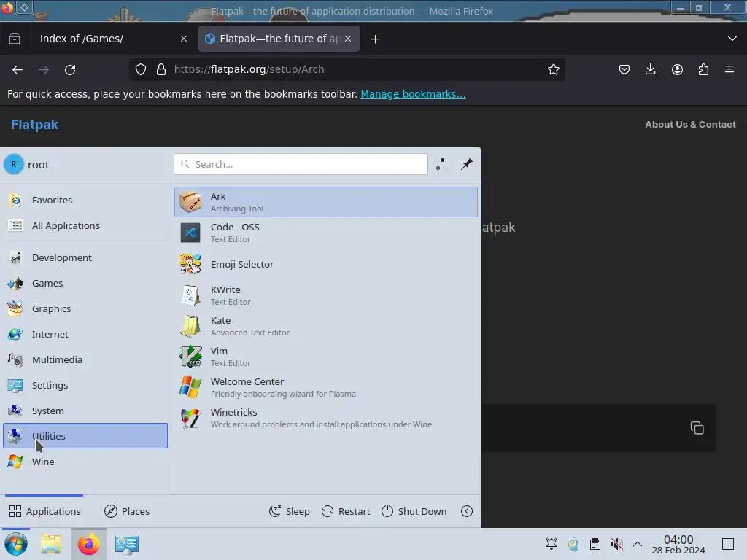Click the start menu launcher button
Image resolution: width=747 pixels, height=560 pixels.
[x=16, y=544]
